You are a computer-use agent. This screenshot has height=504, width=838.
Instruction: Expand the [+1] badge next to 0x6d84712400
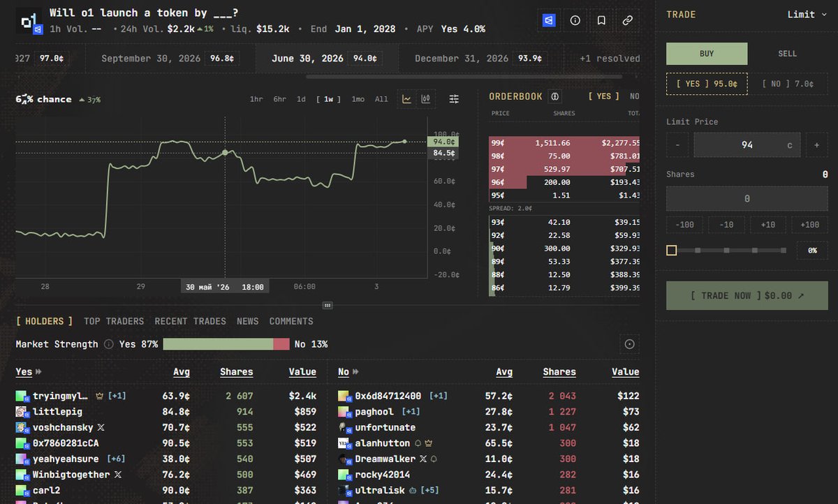click(x=438, y=396)
